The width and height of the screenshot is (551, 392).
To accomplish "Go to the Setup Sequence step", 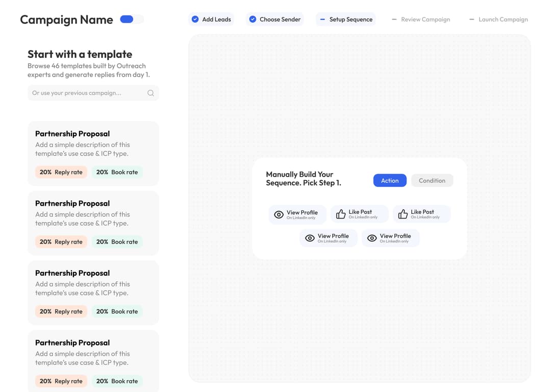I will point(346,19).
